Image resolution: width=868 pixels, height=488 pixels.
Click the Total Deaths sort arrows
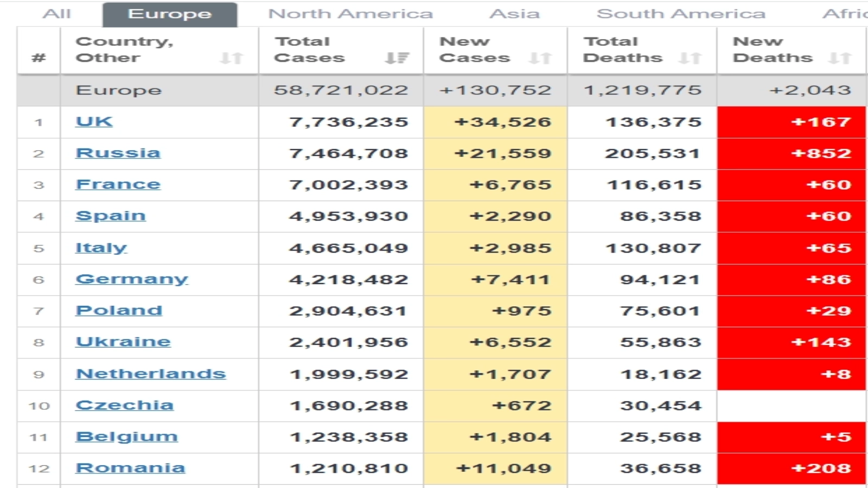click(690, 58)
